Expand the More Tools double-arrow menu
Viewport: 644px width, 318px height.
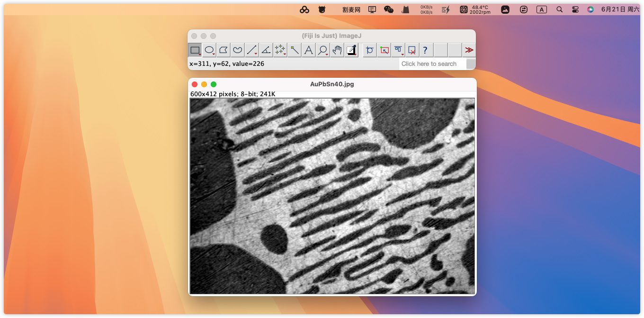[469, 50]
